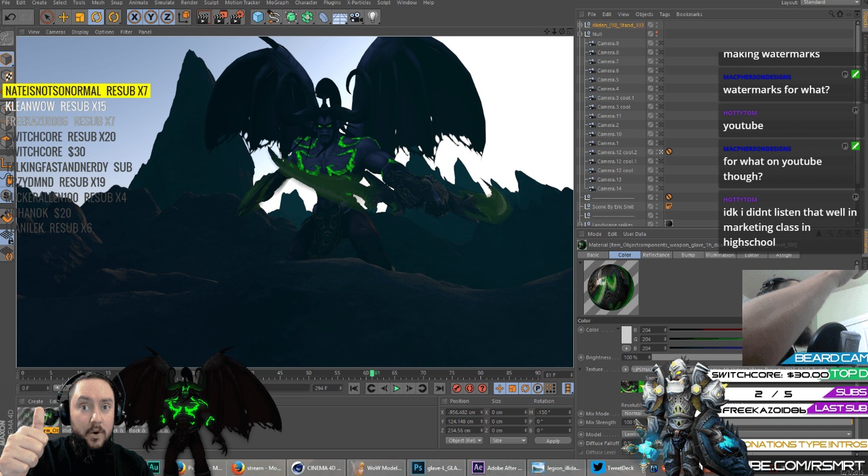Open the Render menu
868x476 pixels.
[189, 2]
